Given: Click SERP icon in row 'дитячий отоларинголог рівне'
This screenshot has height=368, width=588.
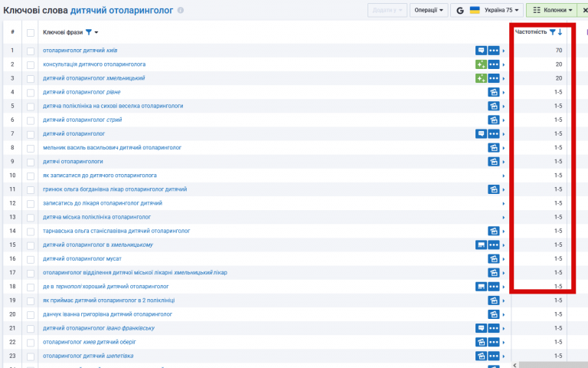Looking at the screenshot, I should click(x=494, y=92).
